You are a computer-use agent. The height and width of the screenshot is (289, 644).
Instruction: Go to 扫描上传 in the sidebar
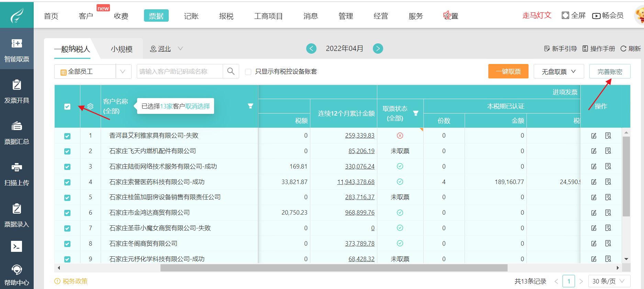click(16, 174)
